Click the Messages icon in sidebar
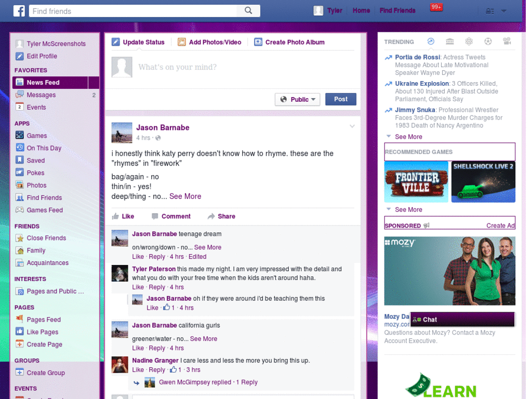532x399 pixels. tap(20, 95)
